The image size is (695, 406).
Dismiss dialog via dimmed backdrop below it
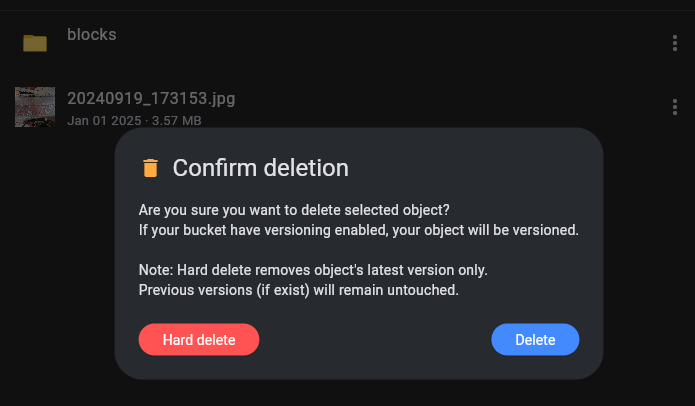coord(359,394)
